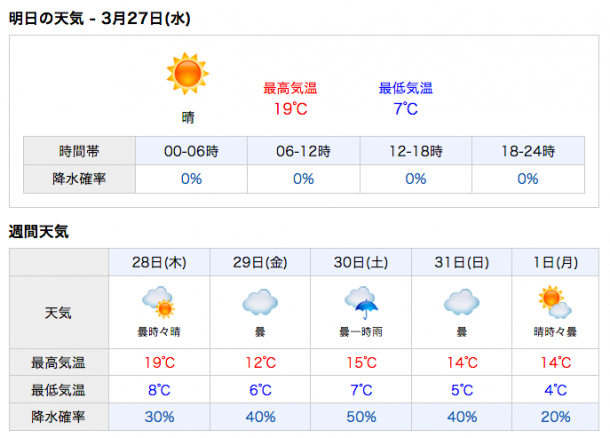Screen dimensions: 610x438
Task: Click the 50% precipitation value for 30日
Action: (x=361, y=417)
